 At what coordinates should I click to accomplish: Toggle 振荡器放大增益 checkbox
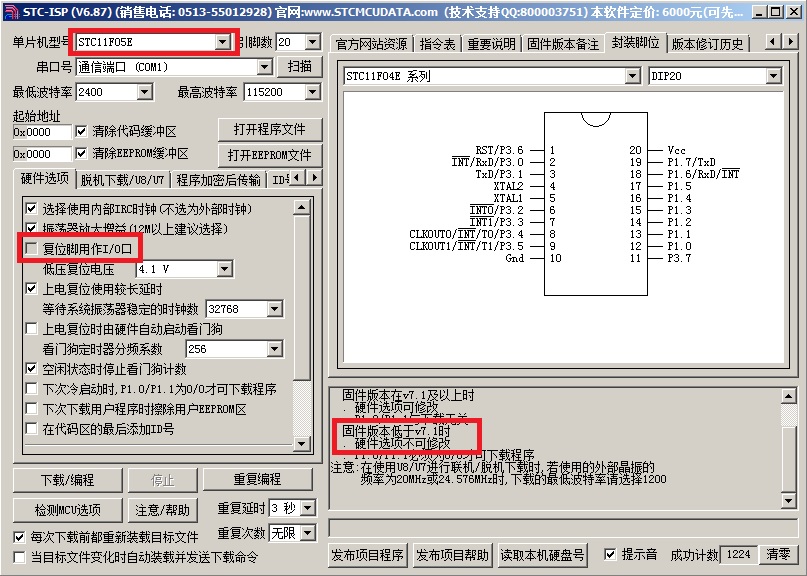[31, 228]
